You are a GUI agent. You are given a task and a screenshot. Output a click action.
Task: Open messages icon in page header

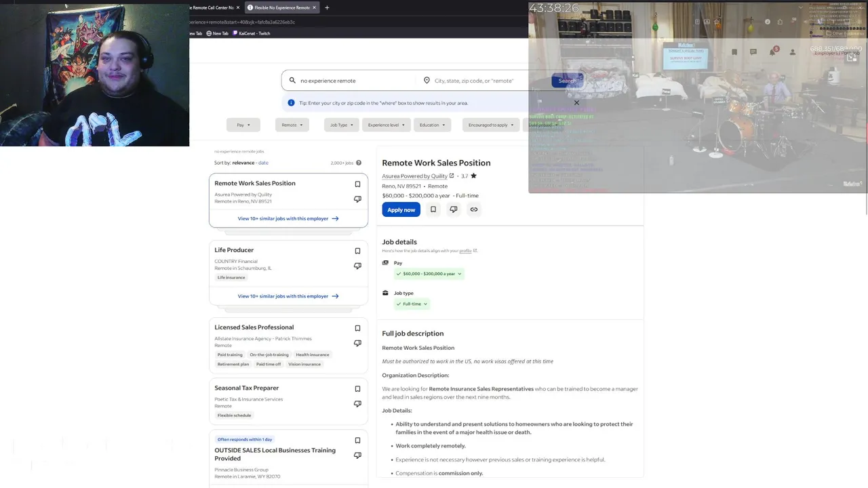click(x=753, y=52)
